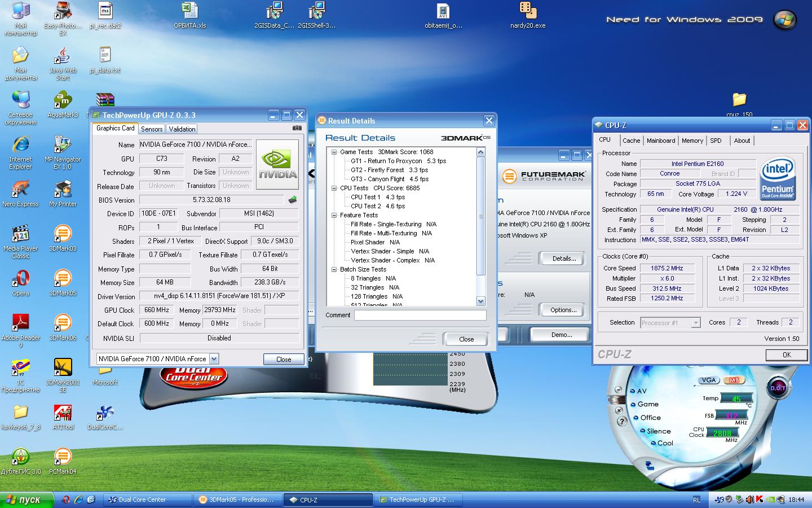This screenshot has width=812, height=508.
Task: Click the scroll down arrow in Result Details
Action: 481,301
